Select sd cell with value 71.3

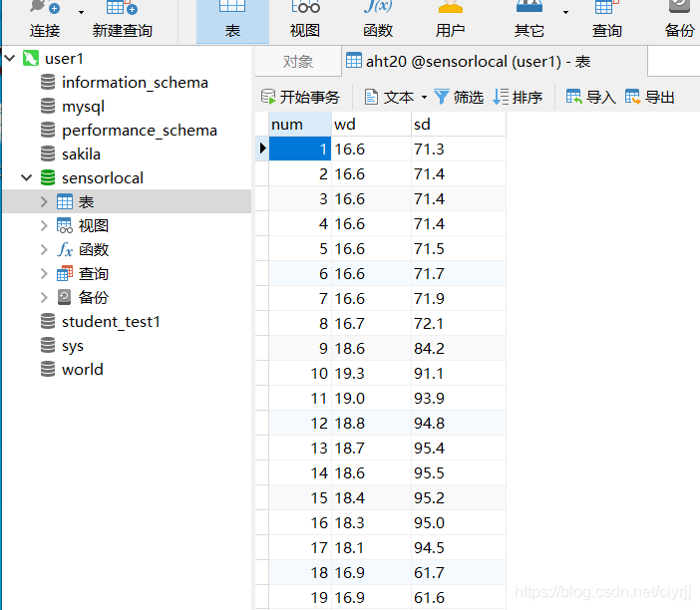tap(459, 149)
